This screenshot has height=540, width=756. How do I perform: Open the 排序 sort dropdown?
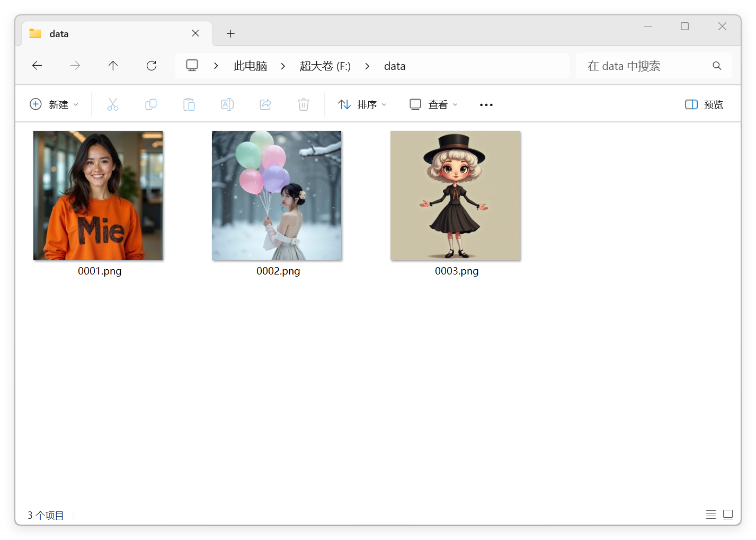[x=362, y=104]
